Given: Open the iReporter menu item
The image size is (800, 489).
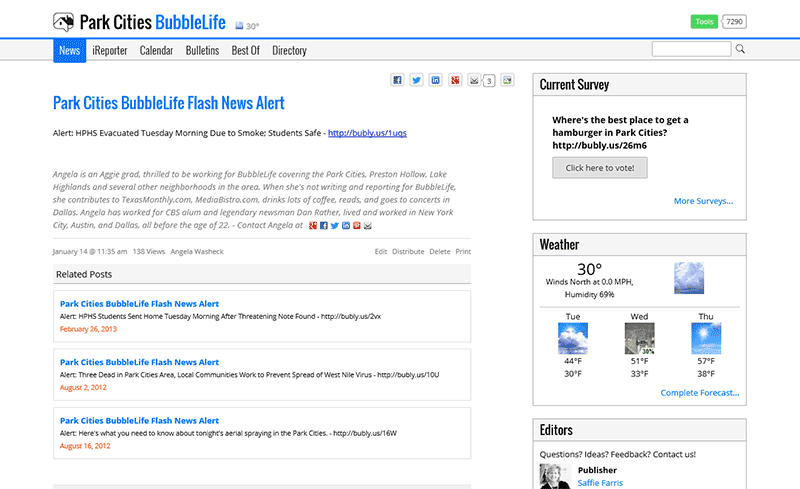Looking at the screenshot, I should click(x=110, y=51).
